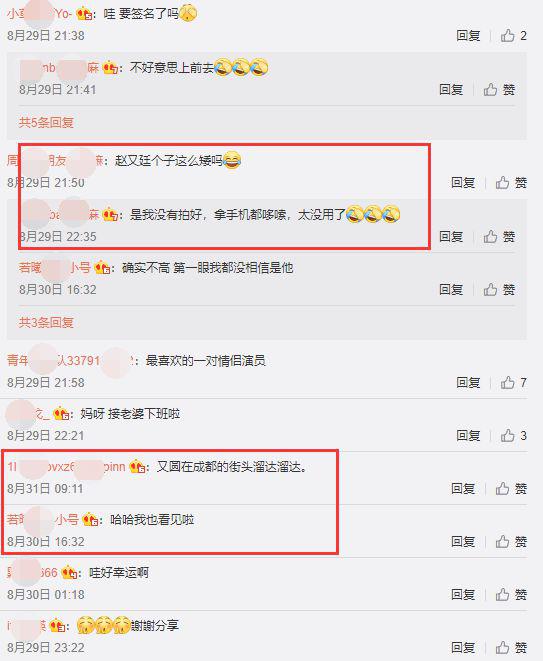Like the 哇 要签名了吗 comment
Viewport: 543px width, 661px height.
click(513, 35)
